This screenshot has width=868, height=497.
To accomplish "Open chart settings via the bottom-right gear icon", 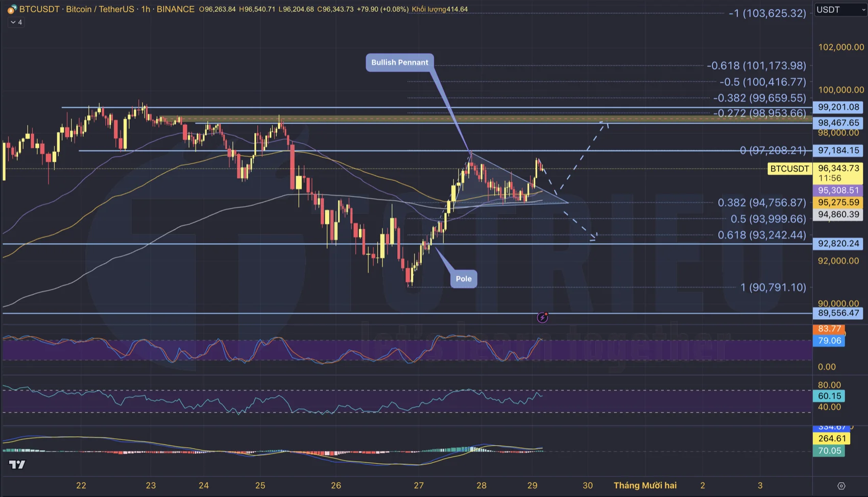I will (841, 486).
